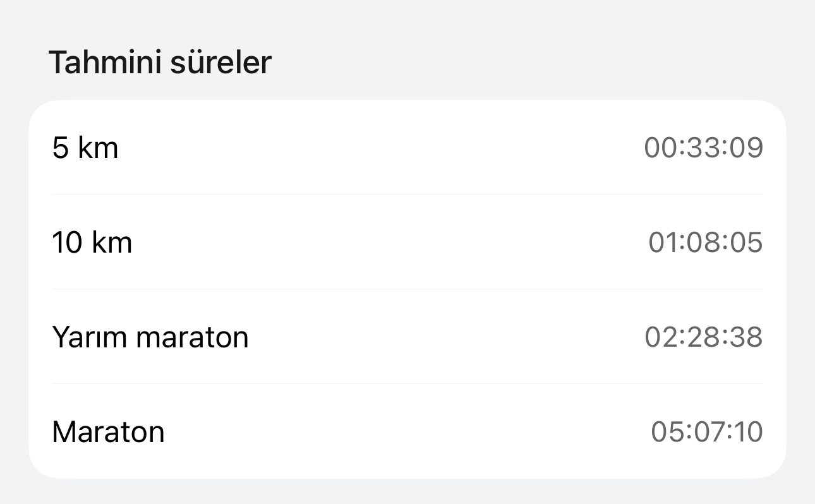Viewport: 815px width, 504px height.
Task: Open the Yarım maraton row label
Action: [150, 337]
